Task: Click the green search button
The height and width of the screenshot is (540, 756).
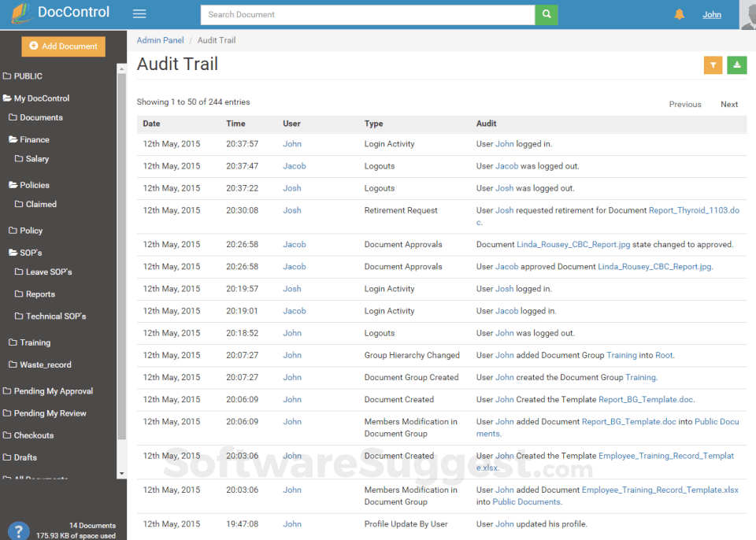Action: (547, 14)
